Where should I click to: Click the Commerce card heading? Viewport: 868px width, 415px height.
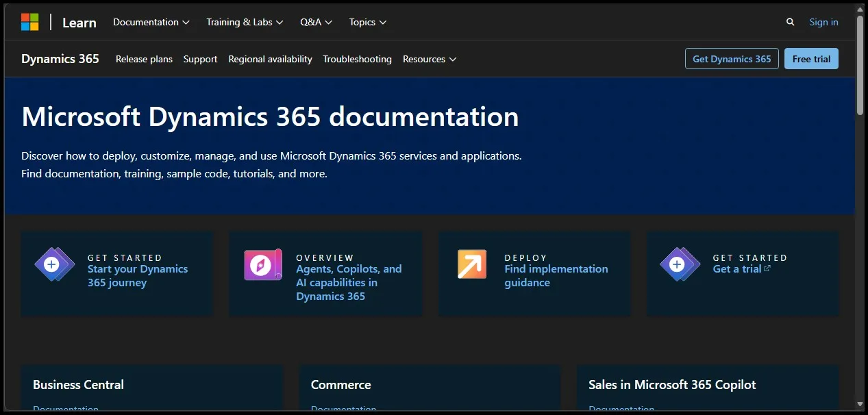pos(340,385)
